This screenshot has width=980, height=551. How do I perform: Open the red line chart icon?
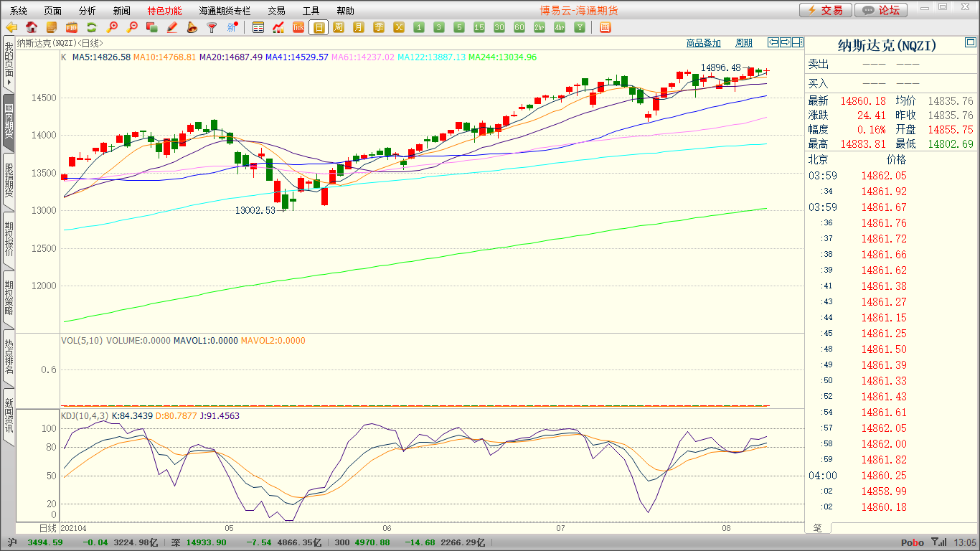pyautogui.click(x=278, y=27)
